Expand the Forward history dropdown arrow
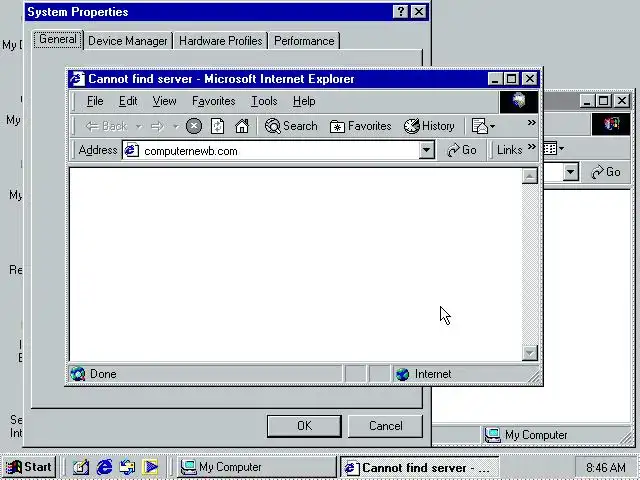 click(176, 127)
